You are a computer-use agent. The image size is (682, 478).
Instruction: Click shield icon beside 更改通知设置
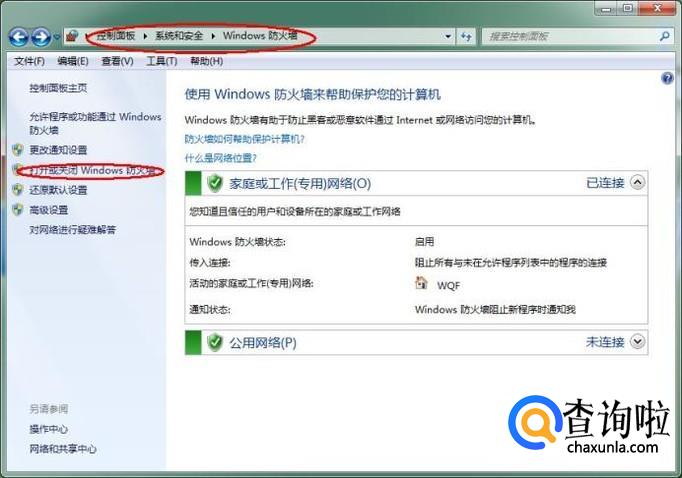18,150
